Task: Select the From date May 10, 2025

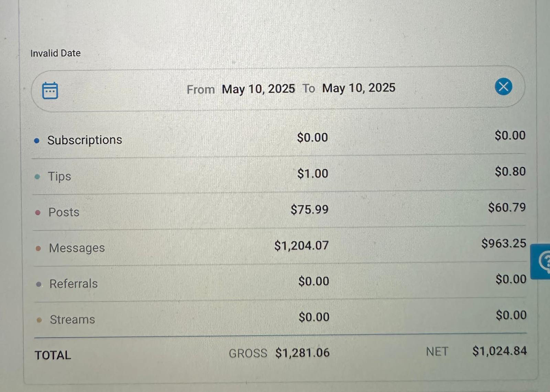Action: (258, 89)
